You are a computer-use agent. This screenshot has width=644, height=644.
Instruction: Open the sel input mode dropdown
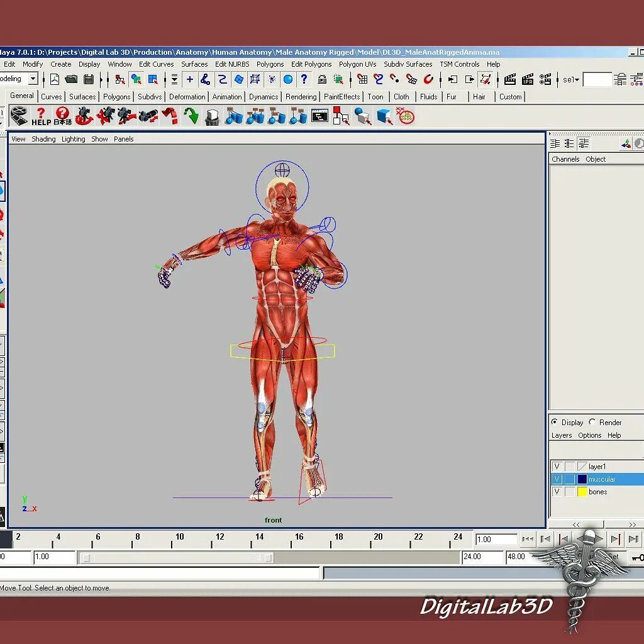571,80
